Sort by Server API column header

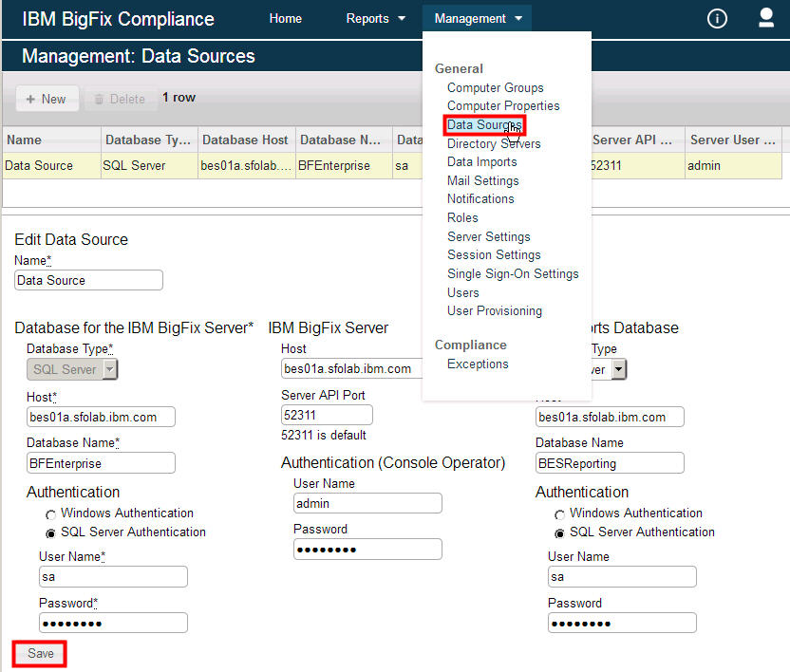[x=638, y=140]
